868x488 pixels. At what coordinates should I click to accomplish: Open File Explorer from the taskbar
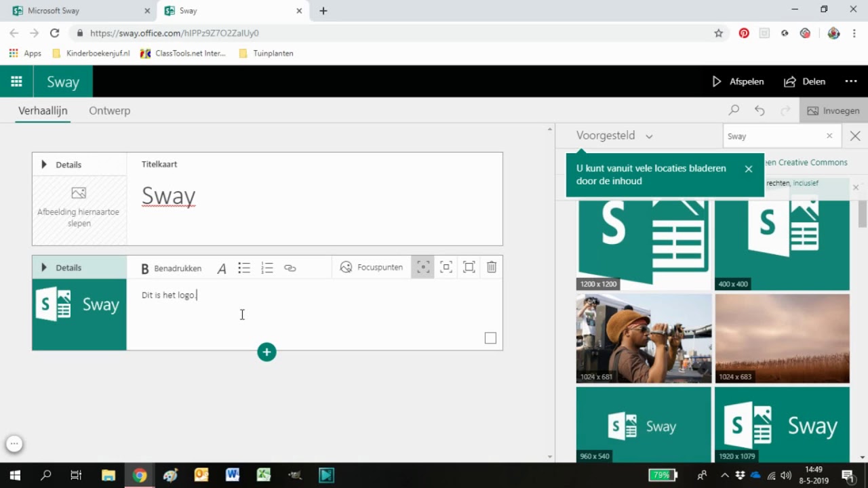point(108,475)
